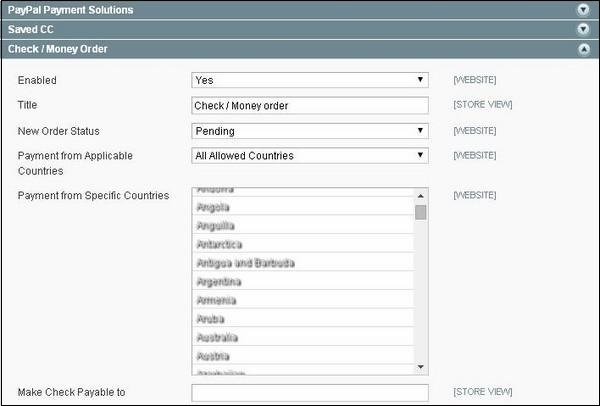Expand the Saved CC section arrow

pyautogui.click(x=583, y=29)
